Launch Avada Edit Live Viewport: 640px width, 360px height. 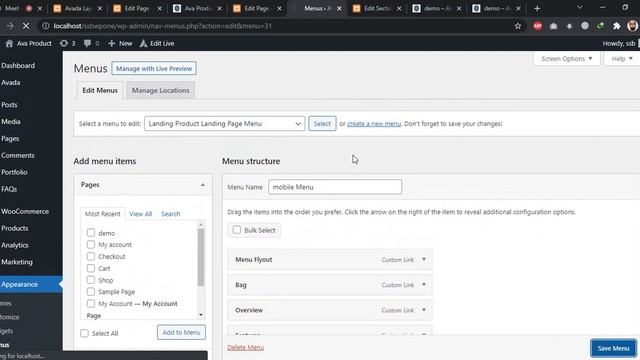point(157,43)
